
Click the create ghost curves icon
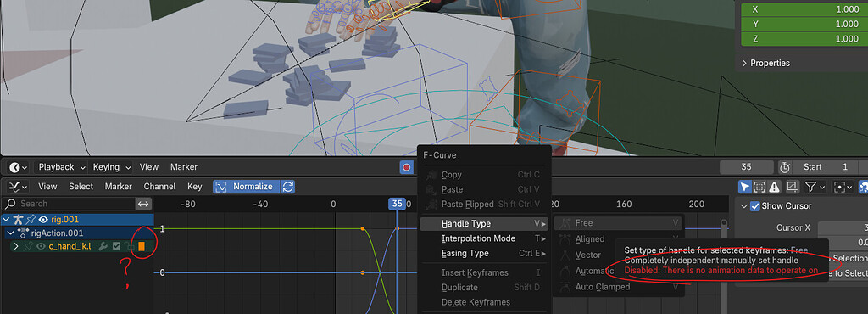click(x=792, y=187)
